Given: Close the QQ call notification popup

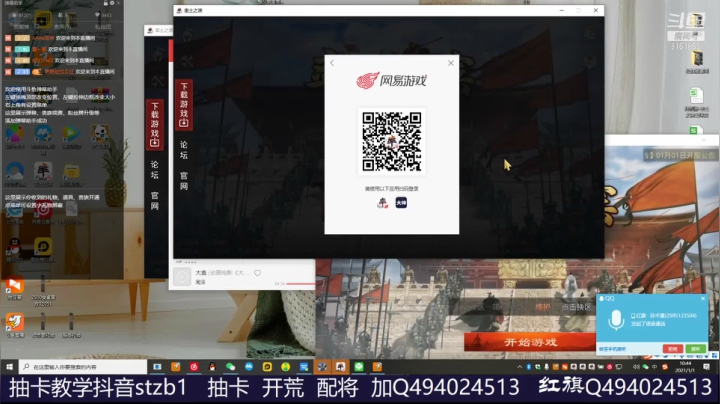Looking at the screenshot, I should [x=703, y=298].
